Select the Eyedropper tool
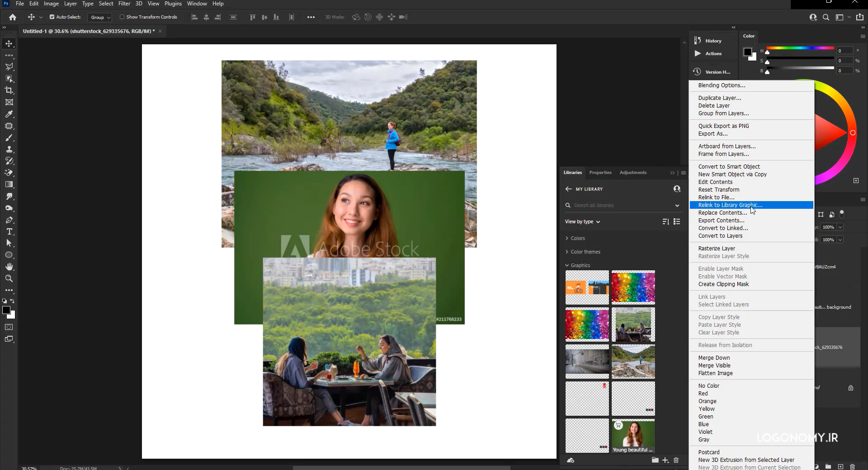Screen dimensions: 868x470 click(9, 114)
